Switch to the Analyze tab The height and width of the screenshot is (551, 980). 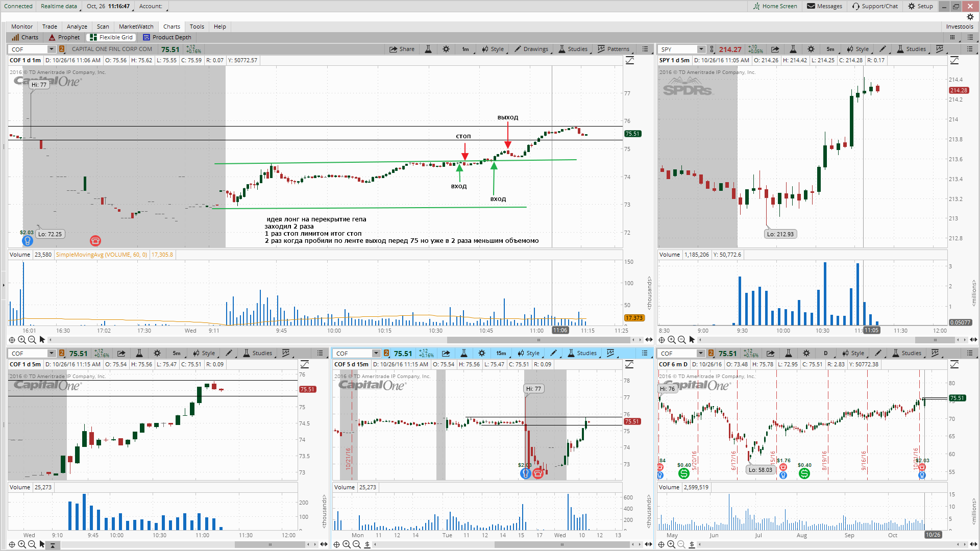click(x=77, y=27)
